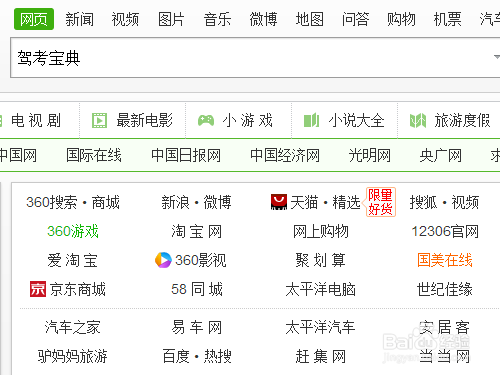Click the red 京东 logo icon
Viewport: 500px width, 375px height.
click(38, 289)
